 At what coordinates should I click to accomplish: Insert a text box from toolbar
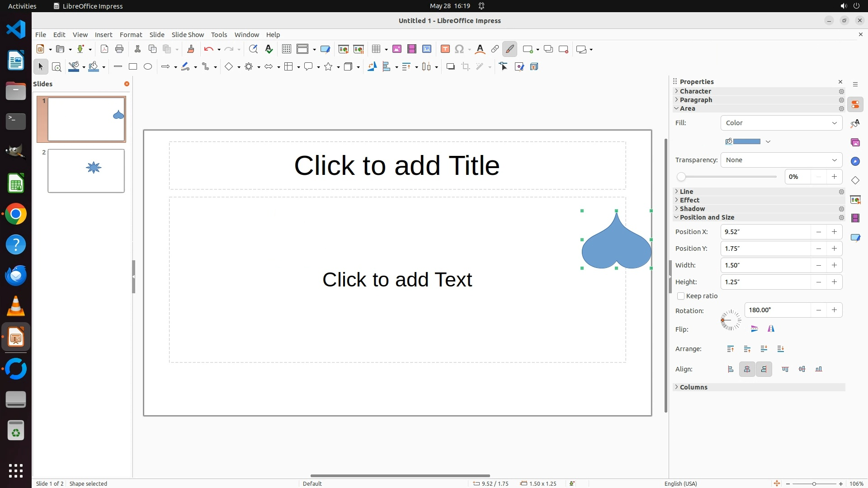coord(445,49)
